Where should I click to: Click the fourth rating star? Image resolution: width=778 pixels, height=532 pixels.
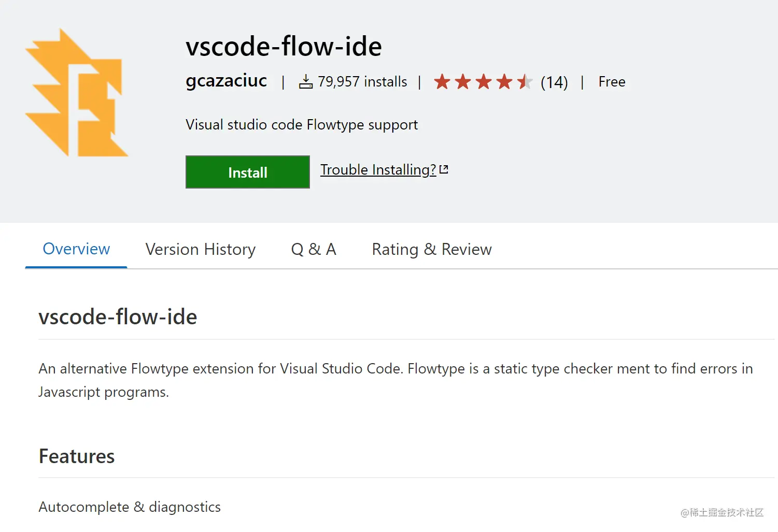tap(504, 82)
